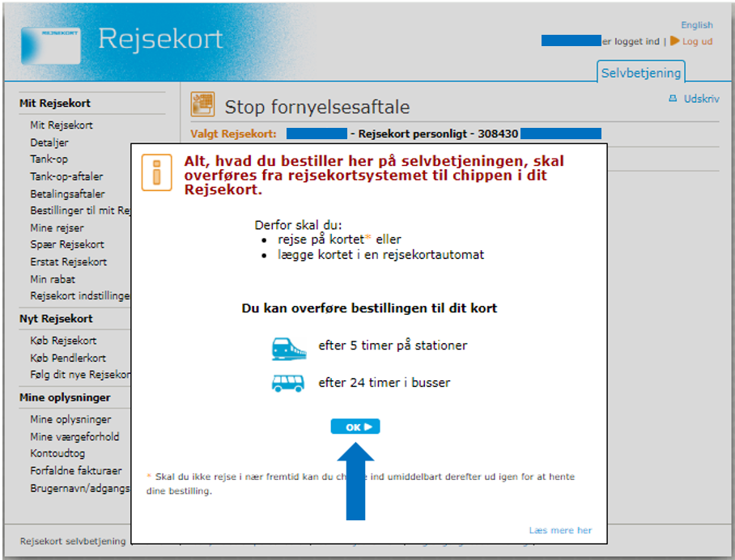
Task: Click the train icon in dialog
Action: pos(289,347)
